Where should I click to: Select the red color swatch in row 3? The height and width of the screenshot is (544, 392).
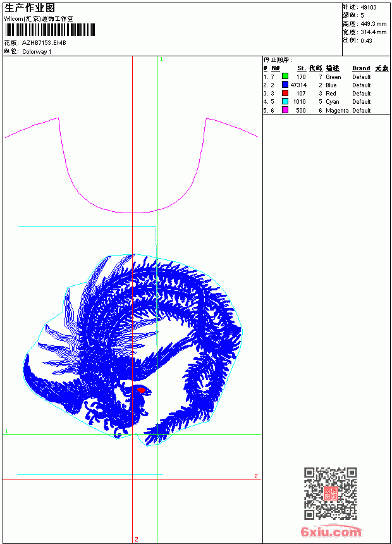click(285, 93)
